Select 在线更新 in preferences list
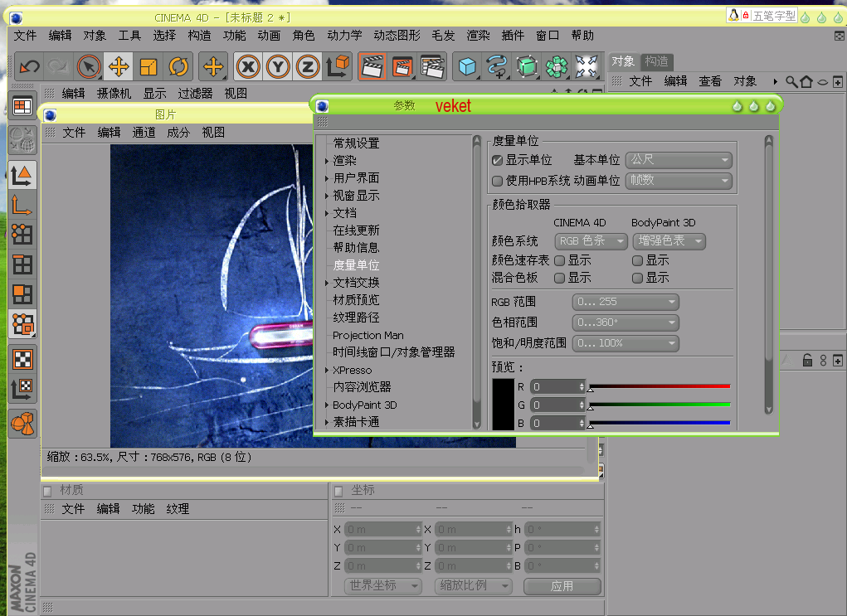The width and height of the screenshot is (847, 616). 356,230
